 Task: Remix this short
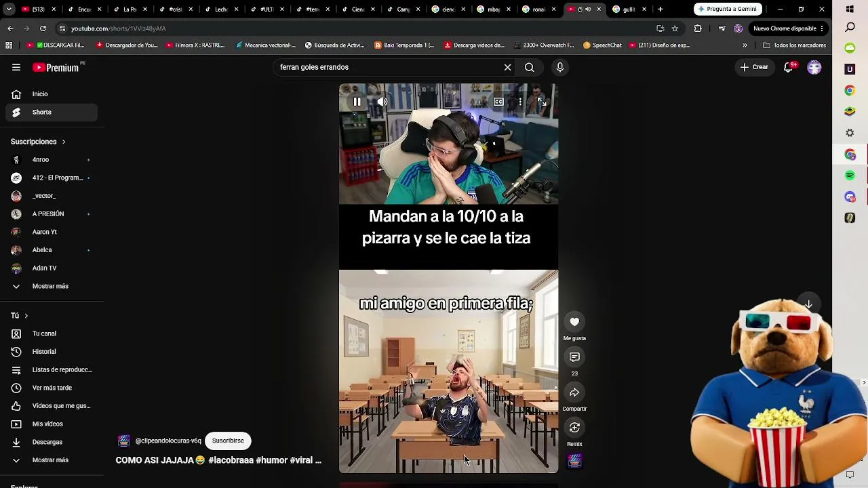(574, 428)
